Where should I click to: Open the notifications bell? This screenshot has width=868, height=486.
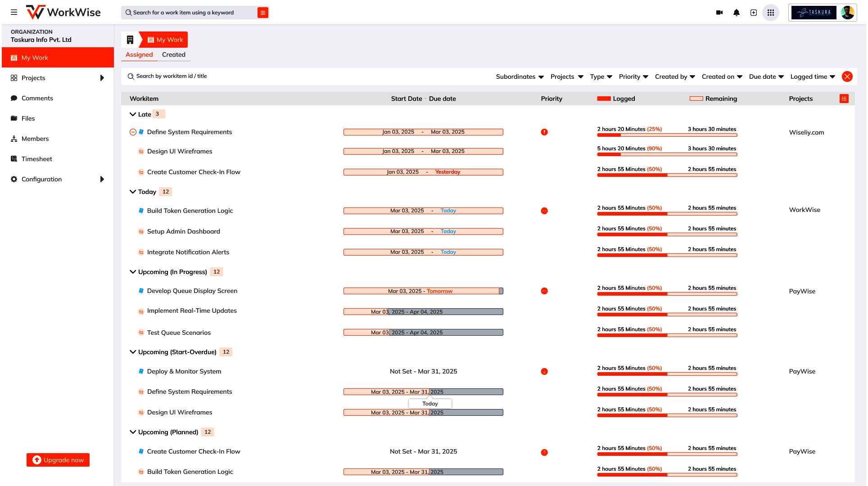tap(737, 13)
